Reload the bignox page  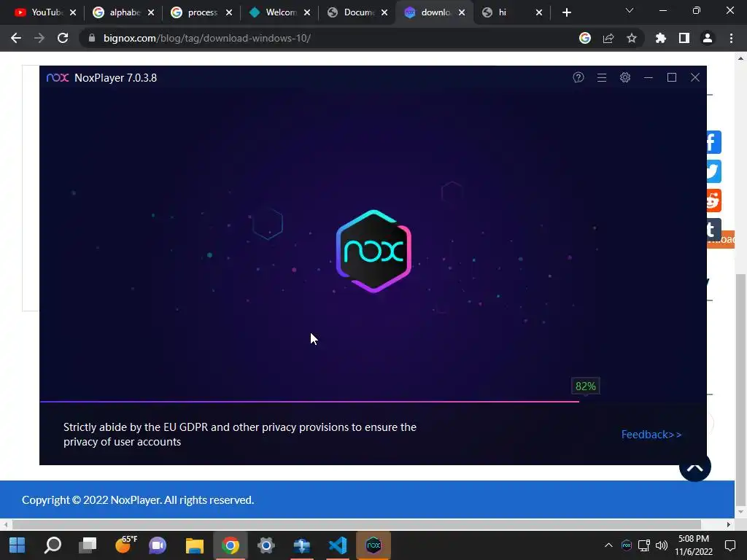63,38
